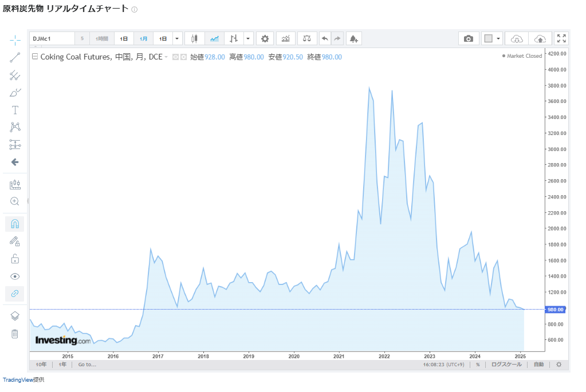
Task: Toggle drawings visibility eye icon
Action: 15,276
